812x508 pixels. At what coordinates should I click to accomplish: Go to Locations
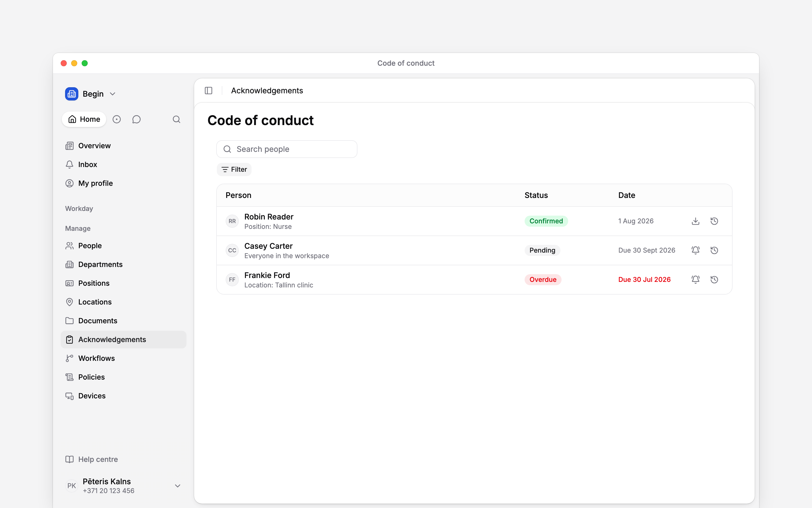coord(124,302)
